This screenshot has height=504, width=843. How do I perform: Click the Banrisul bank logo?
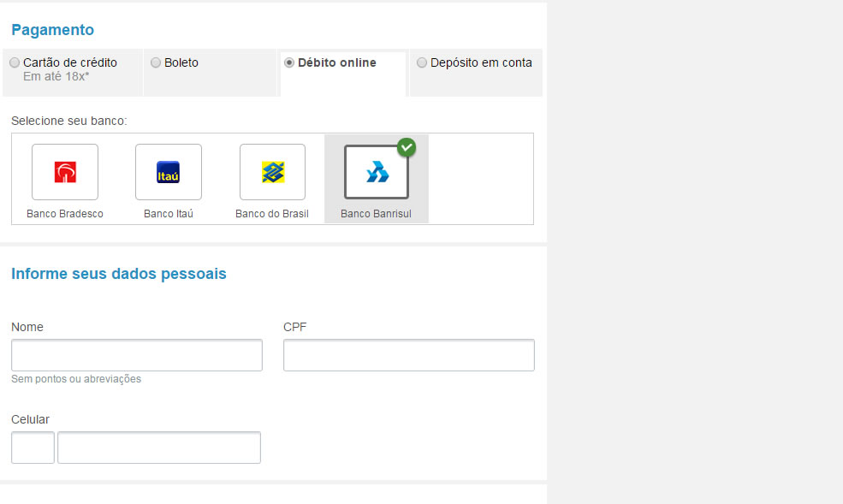tap(377, 172)
